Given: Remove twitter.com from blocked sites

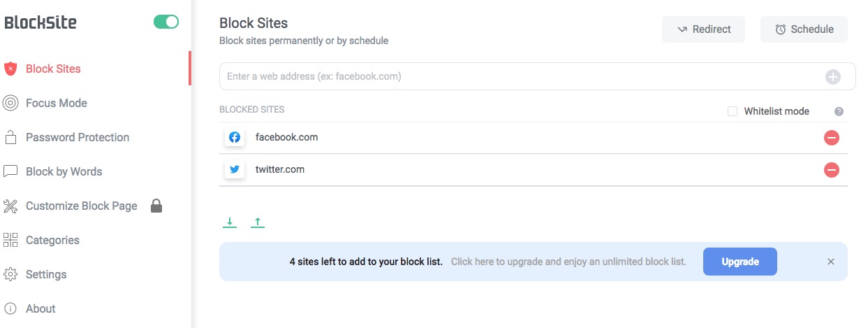Looking at the screenshot, I should [x=831, y=170].
